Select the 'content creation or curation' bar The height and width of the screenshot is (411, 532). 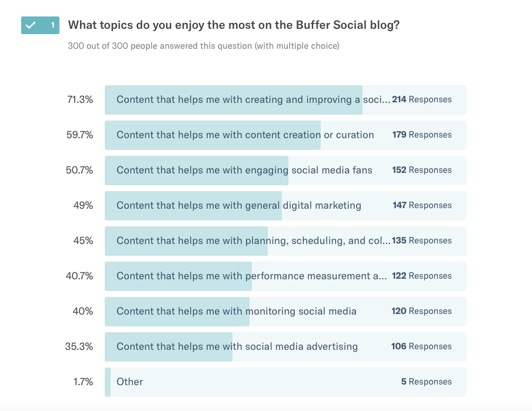point(285,135)
